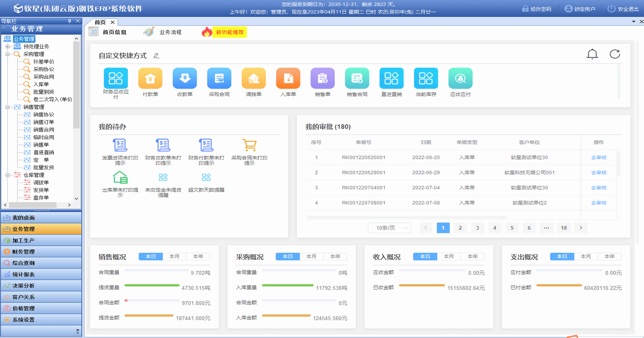Click 锁定用户 in the header
The height and width of the screenshot is (338, 644).
580,9
